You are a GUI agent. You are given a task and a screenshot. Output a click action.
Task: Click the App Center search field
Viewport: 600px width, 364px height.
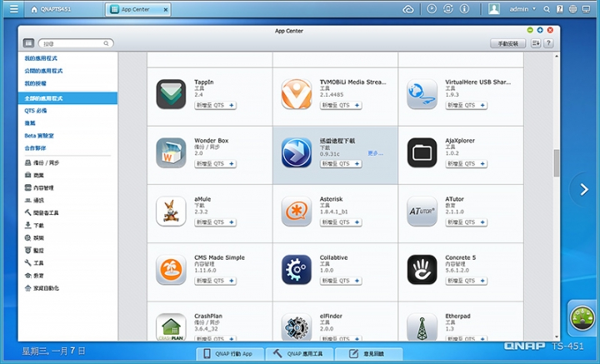click(x=76, y=43)
